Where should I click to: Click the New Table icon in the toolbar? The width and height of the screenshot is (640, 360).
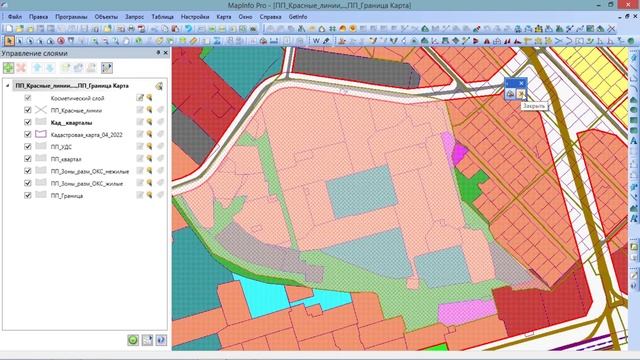click(x=9, y=29)
